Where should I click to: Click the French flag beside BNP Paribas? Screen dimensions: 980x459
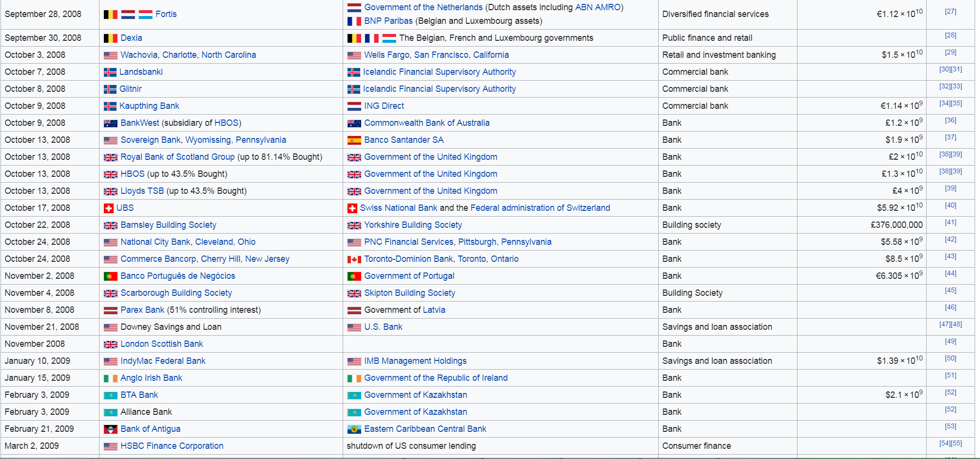[x=354, y=21]
